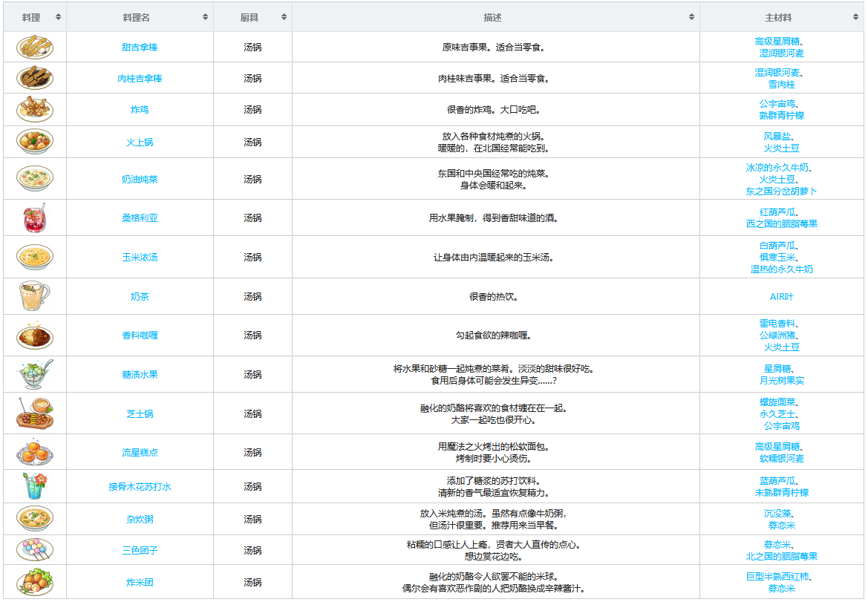This screenshot has width=868, height=602.
Task: Click the 甜吉拿棒 dish image
Action: [35, 47]
